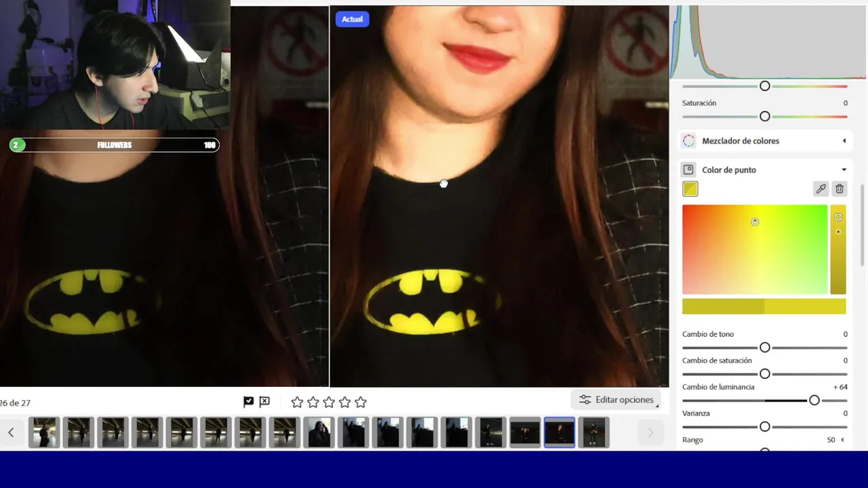
Task: Click slider handle above the Saturación label
Action: click(765, 86)
